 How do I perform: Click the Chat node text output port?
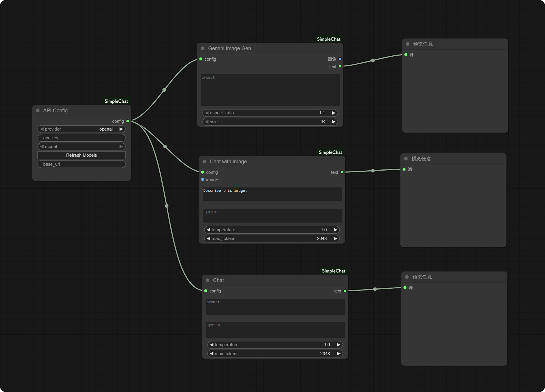pyautogui.click(x=345, y=291)
